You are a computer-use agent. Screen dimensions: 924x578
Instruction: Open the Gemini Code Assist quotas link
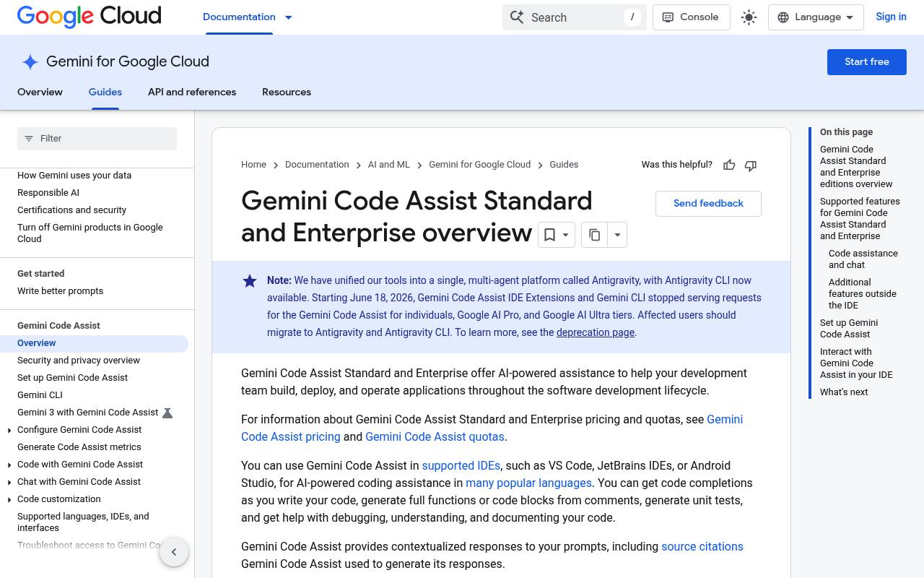tap(435, 436)
